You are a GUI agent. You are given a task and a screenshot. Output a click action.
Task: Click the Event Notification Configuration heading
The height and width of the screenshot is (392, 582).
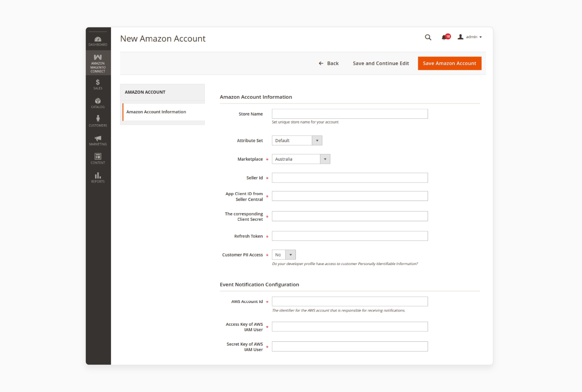tap(259, 285)
